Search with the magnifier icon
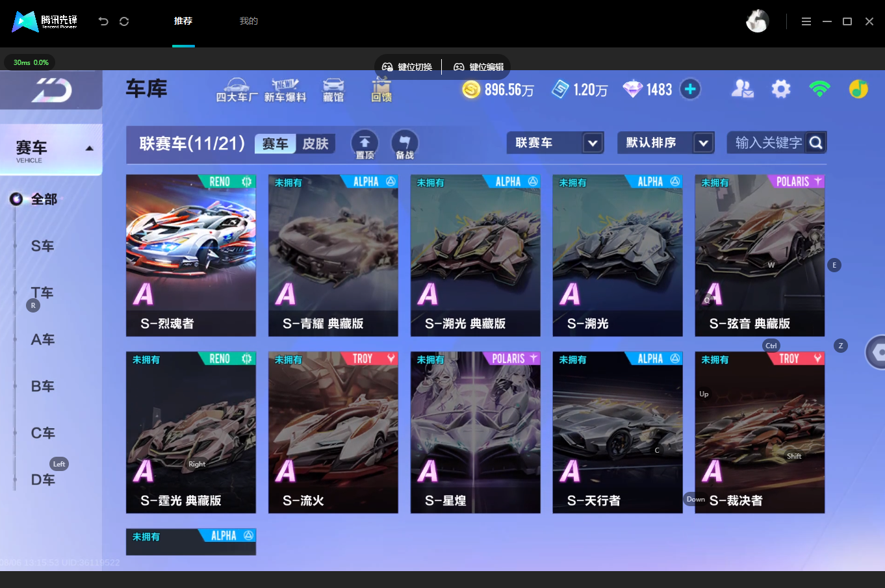This screenshot has width=885, height=588. coord(816,143)
